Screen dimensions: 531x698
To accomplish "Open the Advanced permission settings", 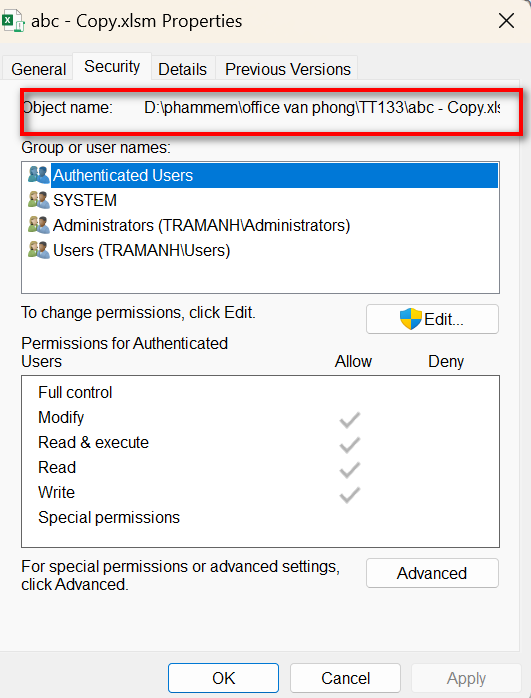I will tap(432, 573).
